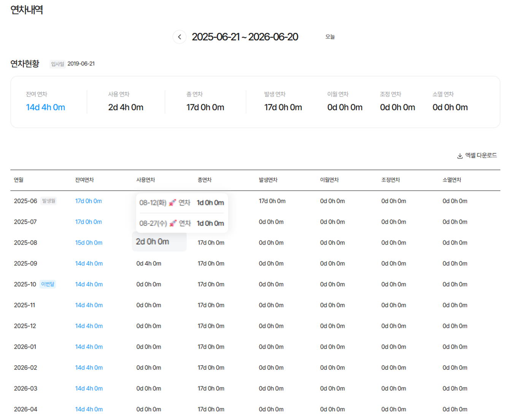
Task: Click the 엑셀 다운로드 text link
Action: point(481,156)
